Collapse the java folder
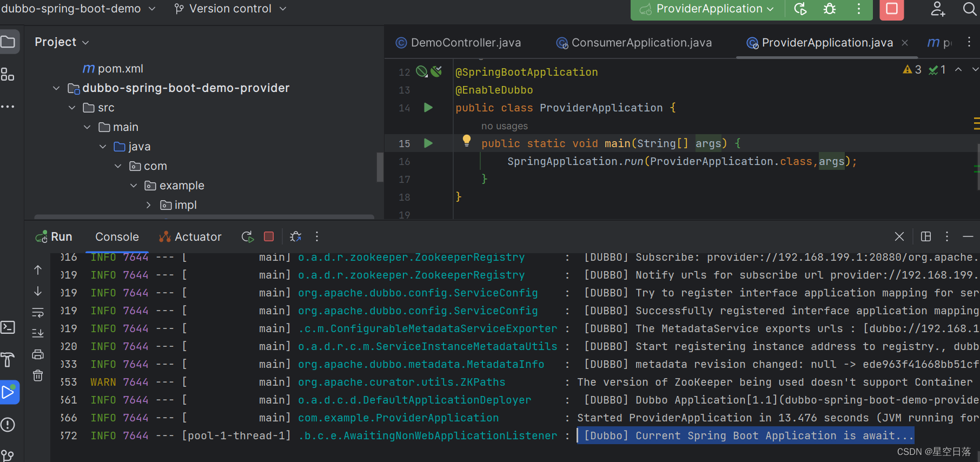Viewport: 980px width, 462px height. [x=103, y=147]
